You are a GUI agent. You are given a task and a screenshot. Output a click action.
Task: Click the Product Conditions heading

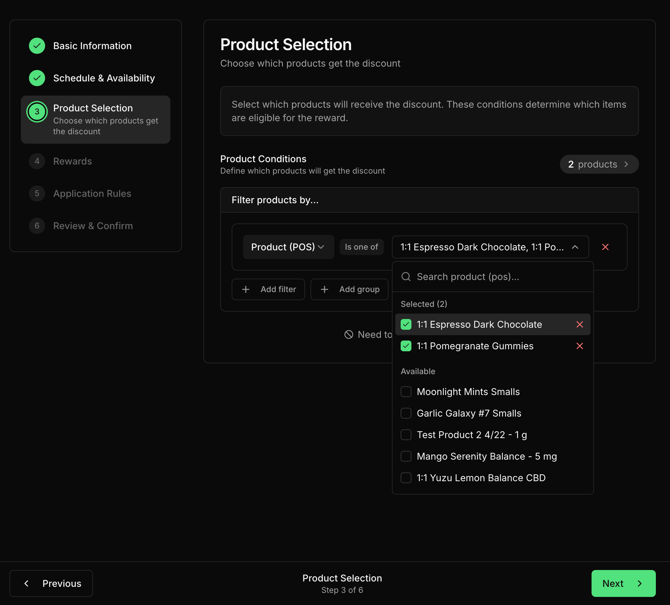(263, 159)
